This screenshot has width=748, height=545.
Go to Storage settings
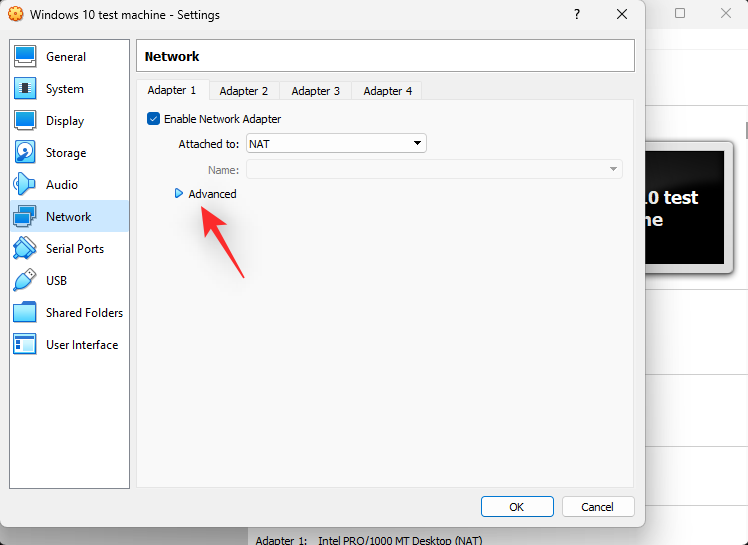tap(70, 152)
